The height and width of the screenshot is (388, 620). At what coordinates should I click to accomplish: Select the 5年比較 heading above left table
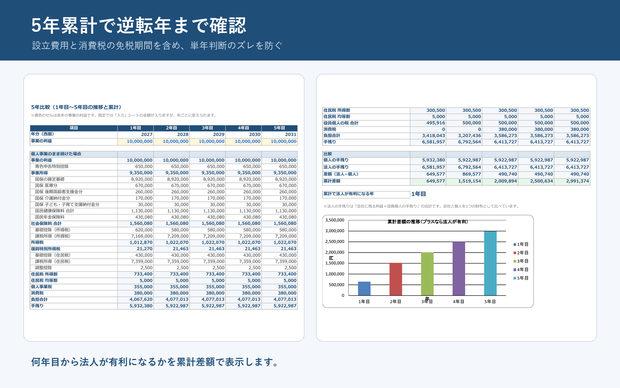point(76,107)
